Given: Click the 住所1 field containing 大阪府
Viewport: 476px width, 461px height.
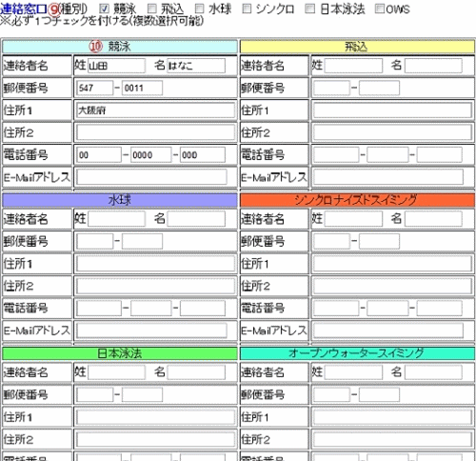Looking at the screenshot, I should (155, 110).
